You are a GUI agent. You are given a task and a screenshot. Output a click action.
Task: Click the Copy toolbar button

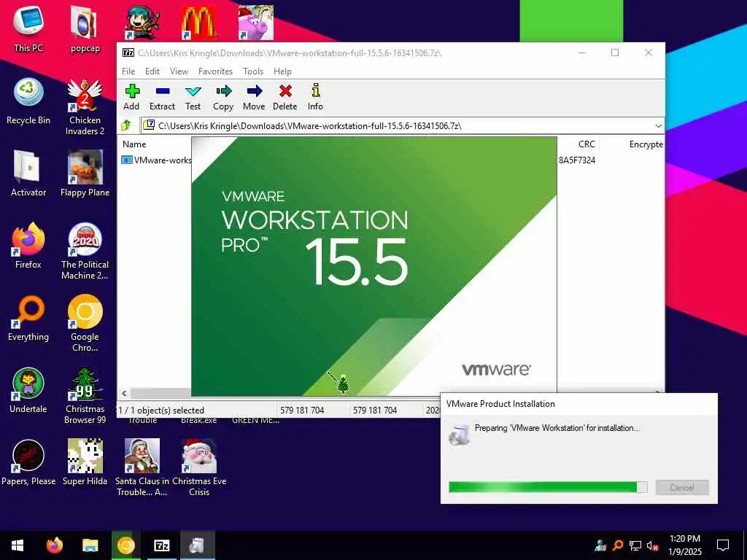point(223,97)
